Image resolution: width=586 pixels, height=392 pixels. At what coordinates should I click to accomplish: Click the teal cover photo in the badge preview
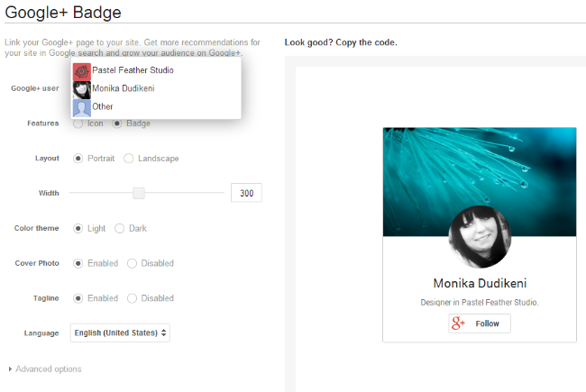click(x=480, y=182)
